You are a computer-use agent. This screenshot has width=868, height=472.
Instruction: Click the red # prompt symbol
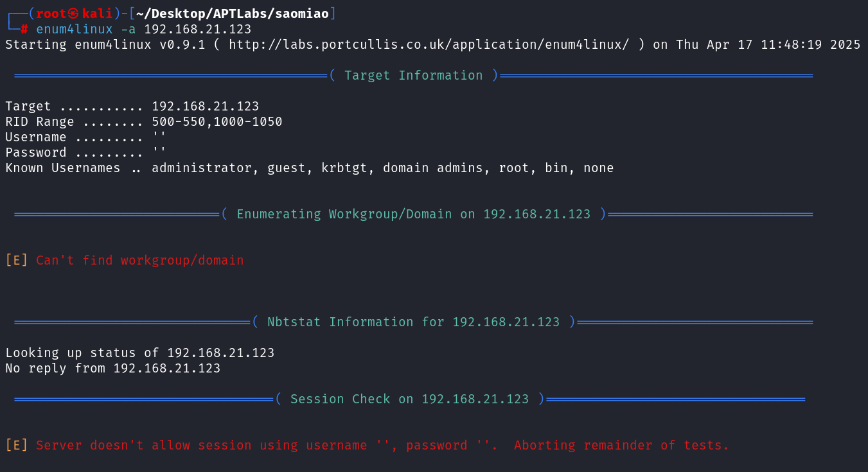(24, 30)
